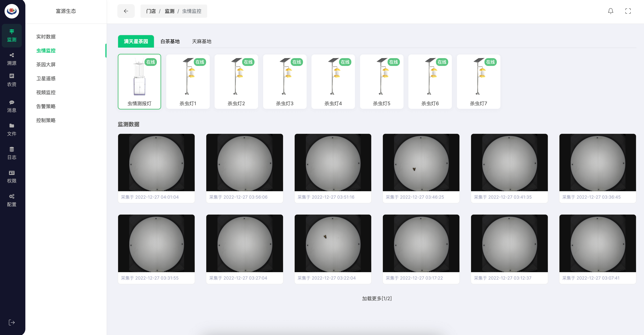Open image captured at 03:41:35
The height and width of the screenshot is (335, 644).
coord(509,163)
